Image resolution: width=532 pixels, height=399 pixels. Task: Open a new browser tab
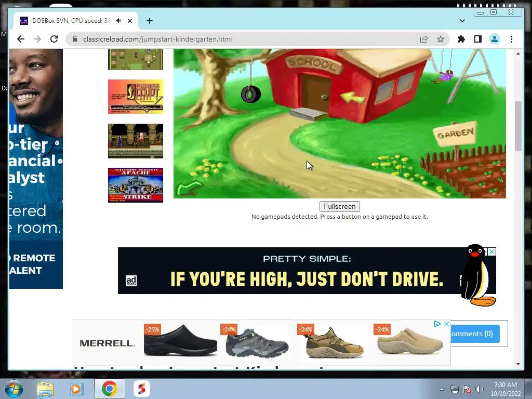149,21
